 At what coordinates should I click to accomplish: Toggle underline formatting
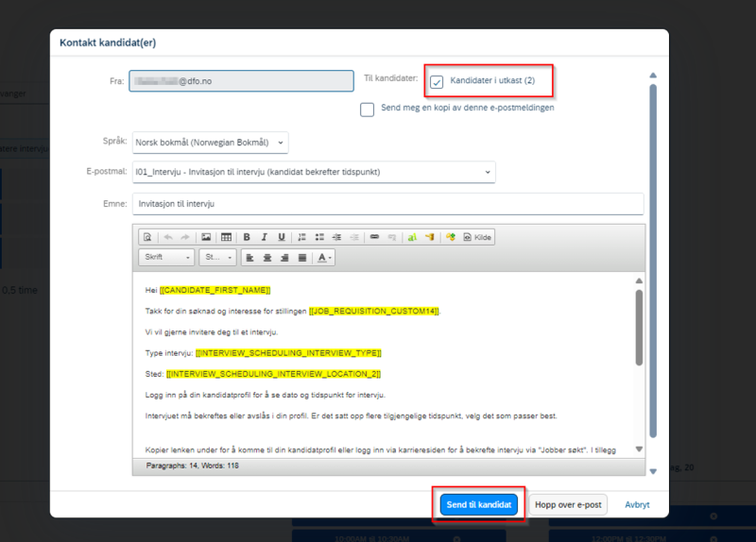pos(281,237)
